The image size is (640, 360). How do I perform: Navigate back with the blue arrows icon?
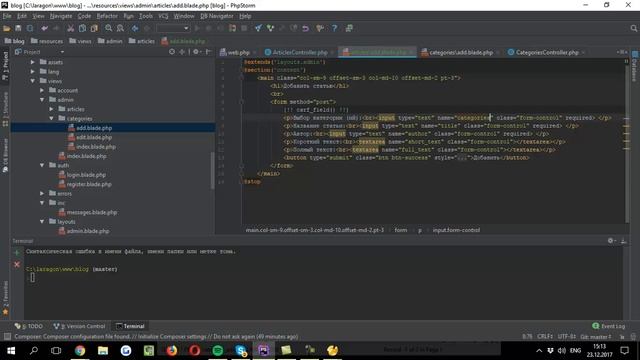[135, 28]
